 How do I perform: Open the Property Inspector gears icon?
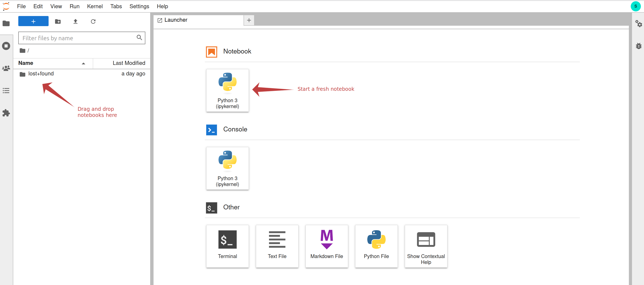pyautogui.click(x=638, y=24)
